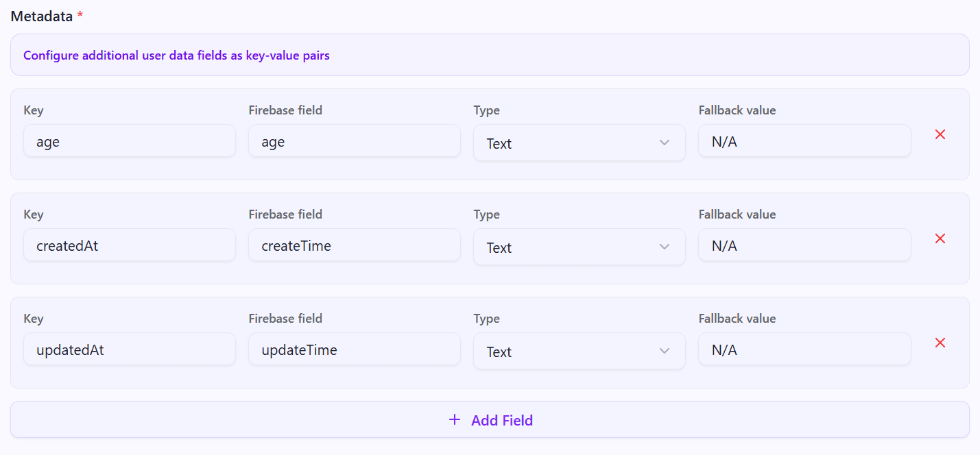
Task: Click the red X for updatedAt row
Action: tap(940, 343)
